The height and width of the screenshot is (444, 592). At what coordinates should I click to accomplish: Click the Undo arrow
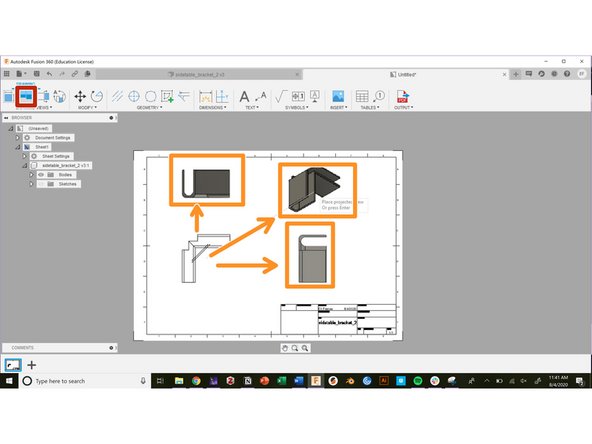49,74
